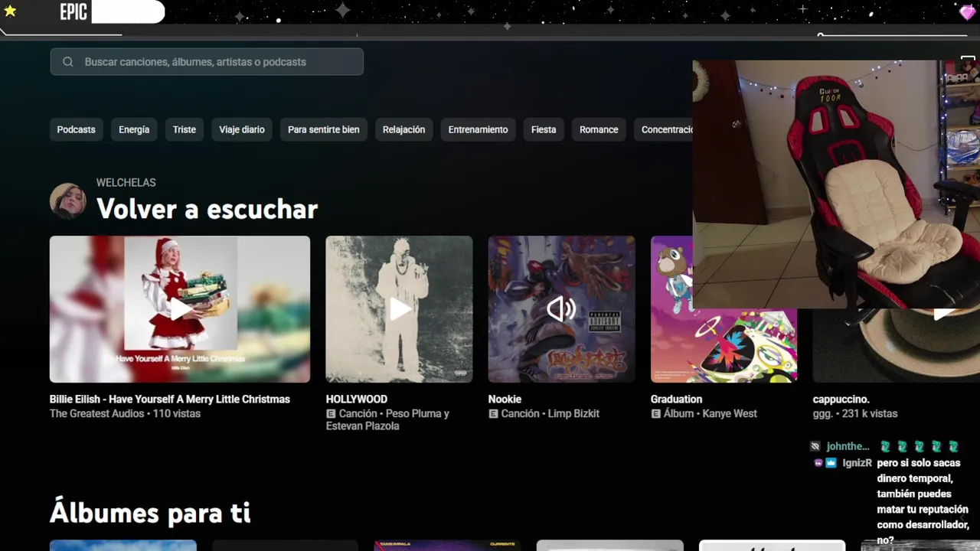Select the Triste mood chip
Viewport: 980px width, 551px height.
pos(185,129)
